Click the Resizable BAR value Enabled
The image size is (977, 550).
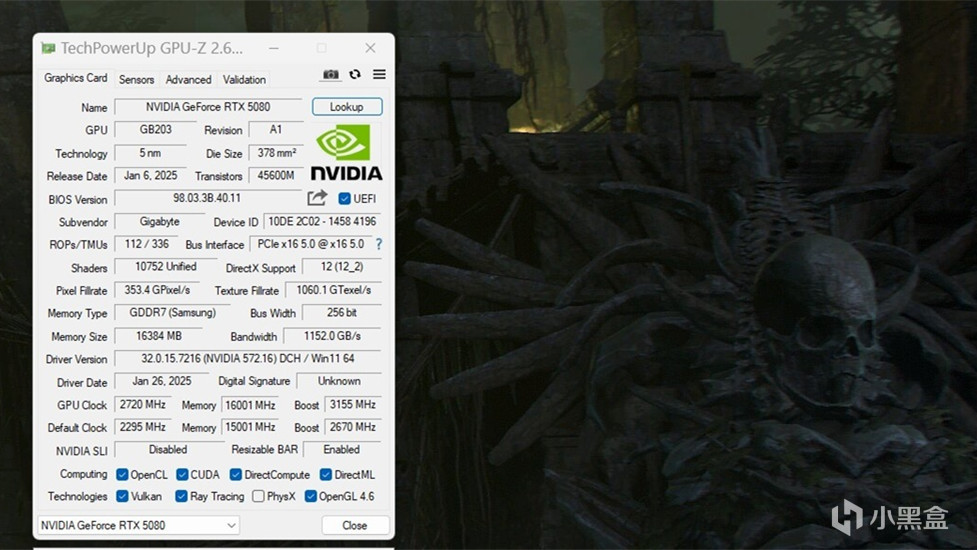click(341, 450)
